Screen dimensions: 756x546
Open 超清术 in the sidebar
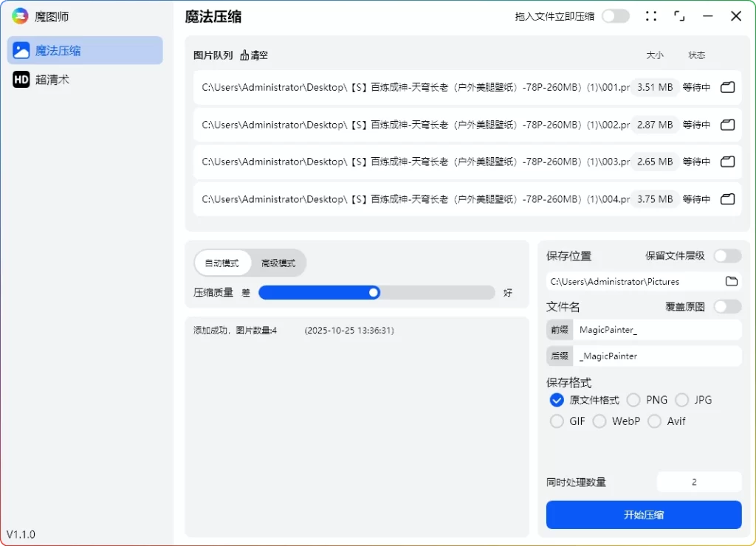coord(52,80)
